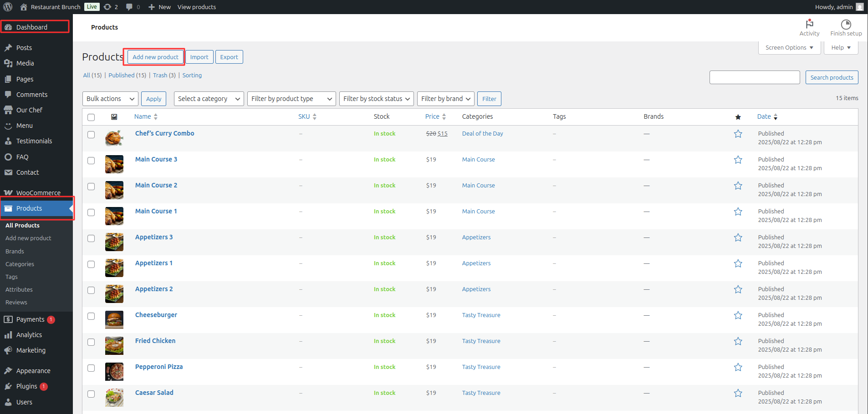Open Media icon in sidebar

coord(8,63)
